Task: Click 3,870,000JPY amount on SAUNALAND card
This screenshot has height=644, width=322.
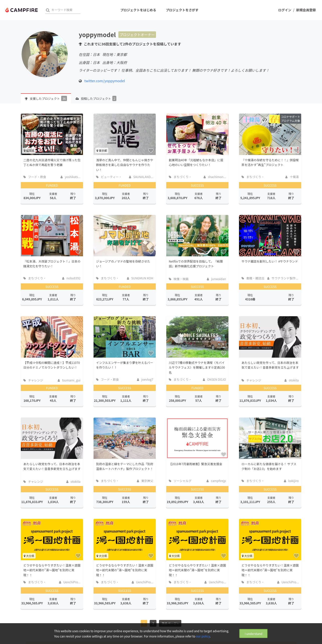Action: [105, 198]
